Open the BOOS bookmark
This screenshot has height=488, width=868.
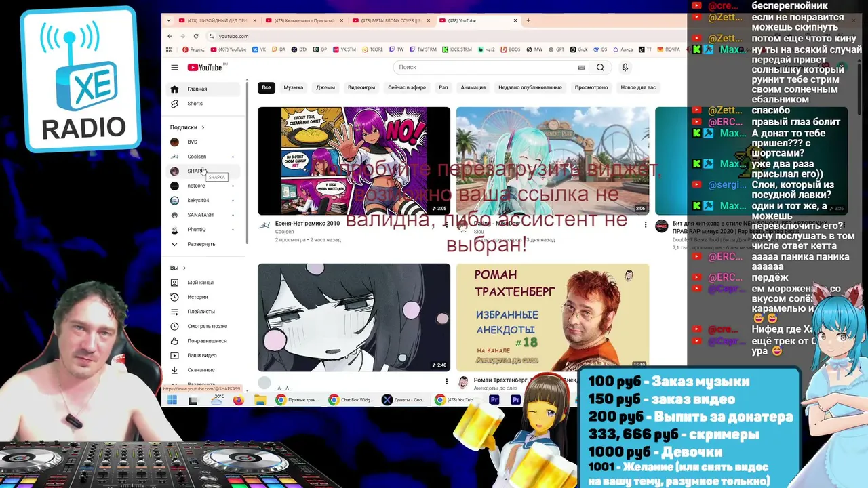pyautogui.click(x=511, y=49)
